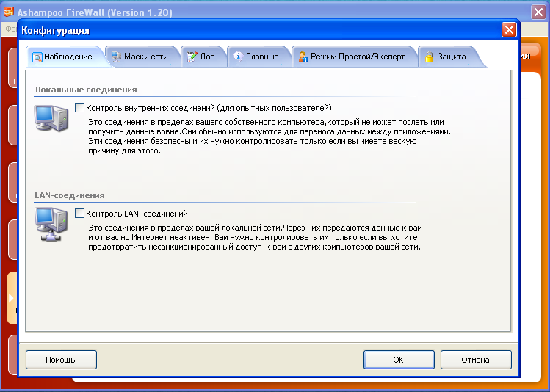Click description text 'Это соединения в пределах вашей локальной сети'
Screen dimensions: 550x392
[255, 237]
